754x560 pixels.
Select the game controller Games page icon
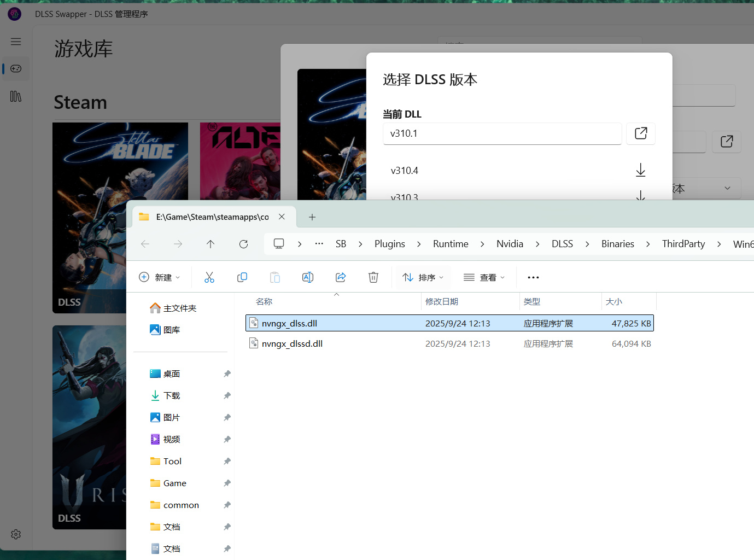16,68
